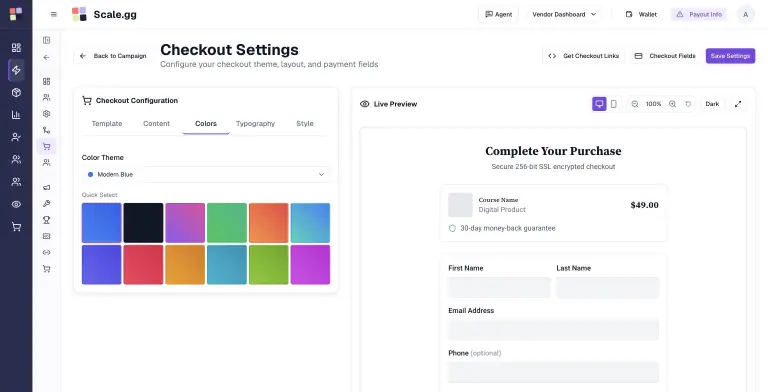Switch preview to desktop view
Screen dimensions: 768x392
pyautogui.click(x=599, y=104)
